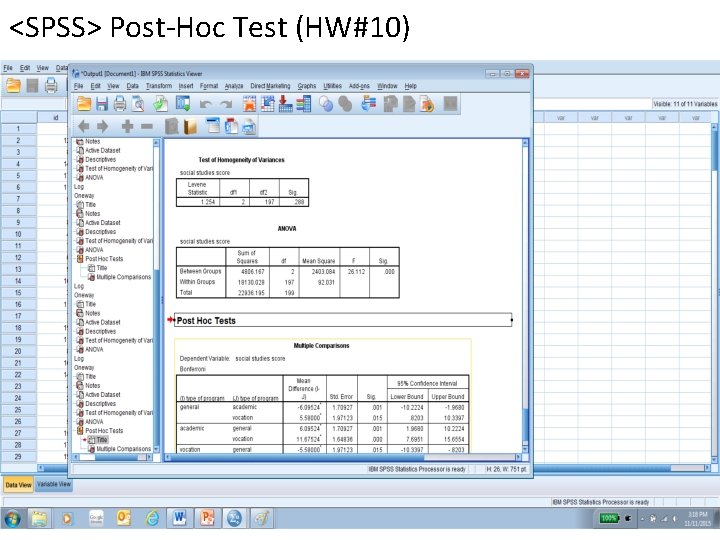Click the Go to Data icon

249,104
